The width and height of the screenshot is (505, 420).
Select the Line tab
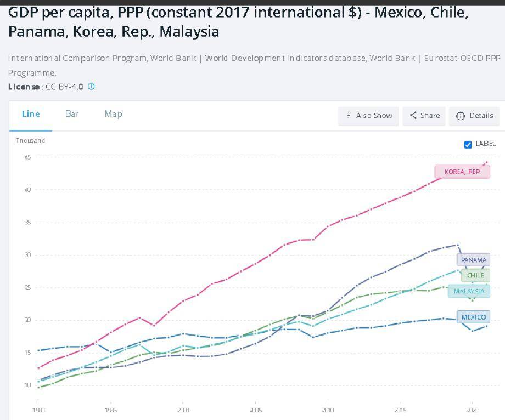pos(31,114)
